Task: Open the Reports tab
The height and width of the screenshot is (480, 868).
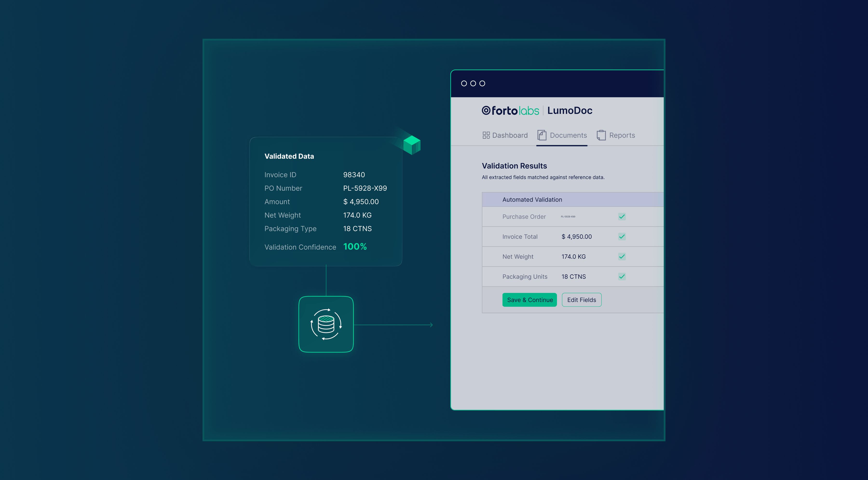Action: pos(622,135)
